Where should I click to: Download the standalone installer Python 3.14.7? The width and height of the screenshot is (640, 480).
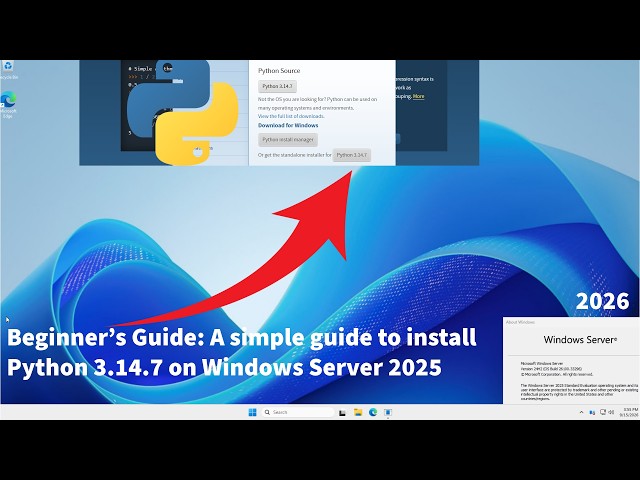351,155
